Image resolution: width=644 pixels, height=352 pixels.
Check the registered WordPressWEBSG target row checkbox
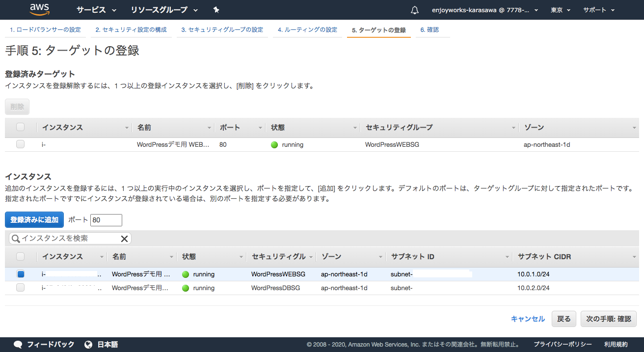(20, 144)
